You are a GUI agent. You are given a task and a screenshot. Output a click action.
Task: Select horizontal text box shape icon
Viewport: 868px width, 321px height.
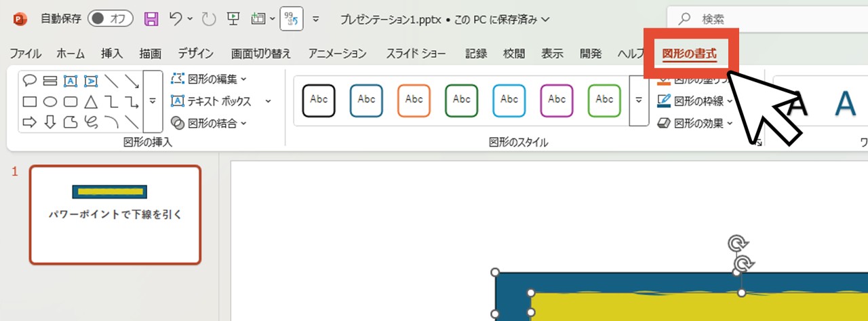(71, 81)
